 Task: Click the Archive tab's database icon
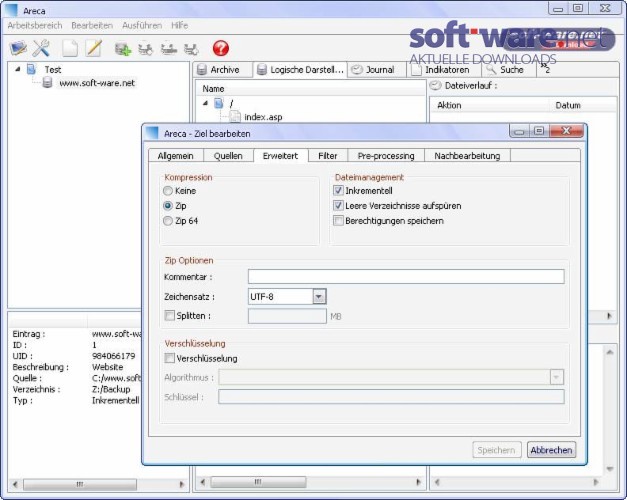(x=202, y=70)
